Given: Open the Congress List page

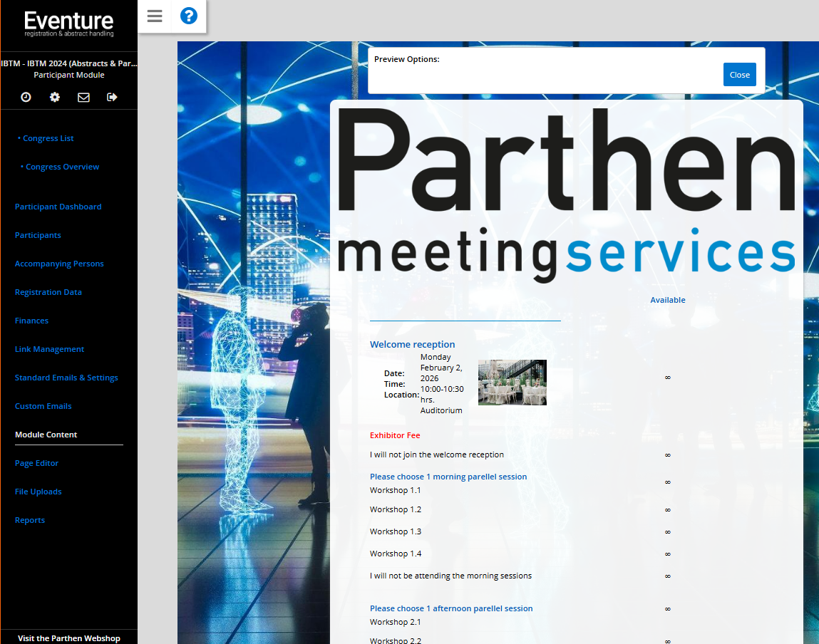Looking at the screenshot, I should click(48, 138).
